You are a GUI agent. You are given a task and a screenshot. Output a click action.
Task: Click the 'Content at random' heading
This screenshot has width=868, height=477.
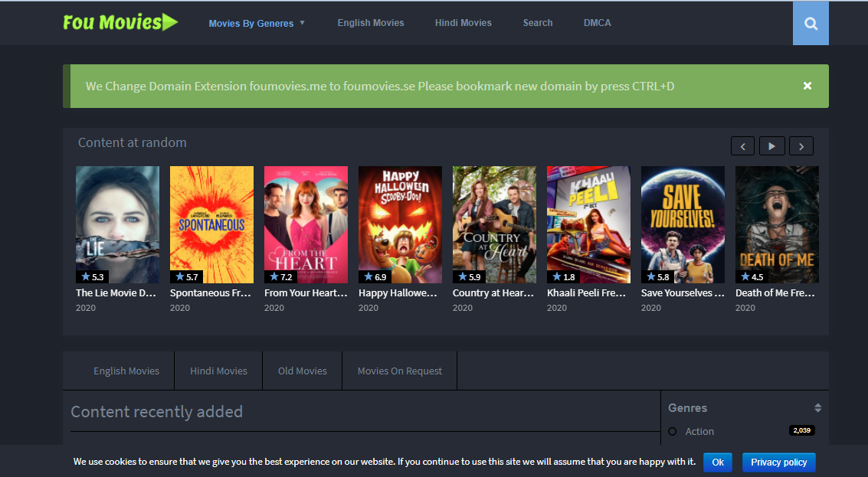(x=133, y=142)
